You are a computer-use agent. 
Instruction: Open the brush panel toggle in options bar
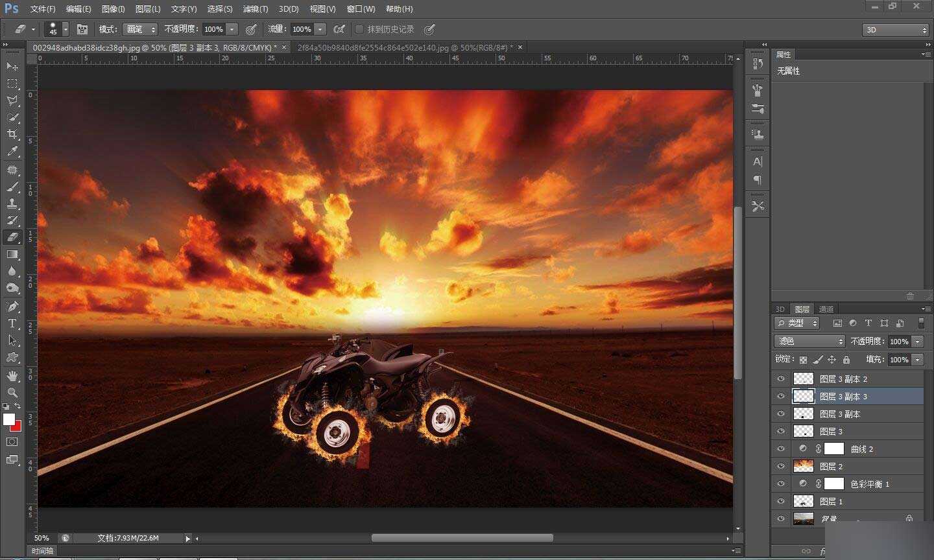tap(82, 29)
